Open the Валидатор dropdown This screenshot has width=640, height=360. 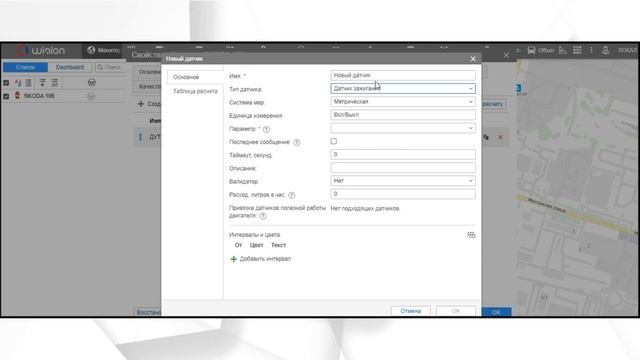(x=402, y=180)
